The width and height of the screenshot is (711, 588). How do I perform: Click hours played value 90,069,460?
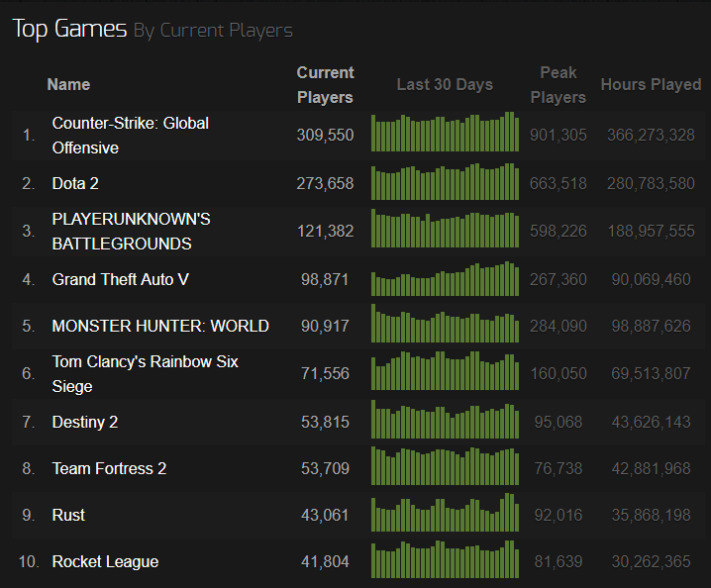[652, 280]
